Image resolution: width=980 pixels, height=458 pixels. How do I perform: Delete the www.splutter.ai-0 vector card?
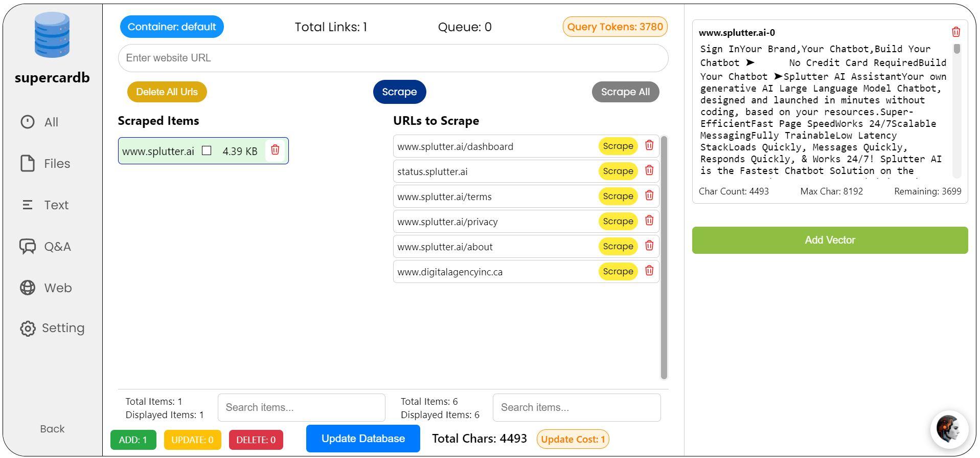(956, 32)
